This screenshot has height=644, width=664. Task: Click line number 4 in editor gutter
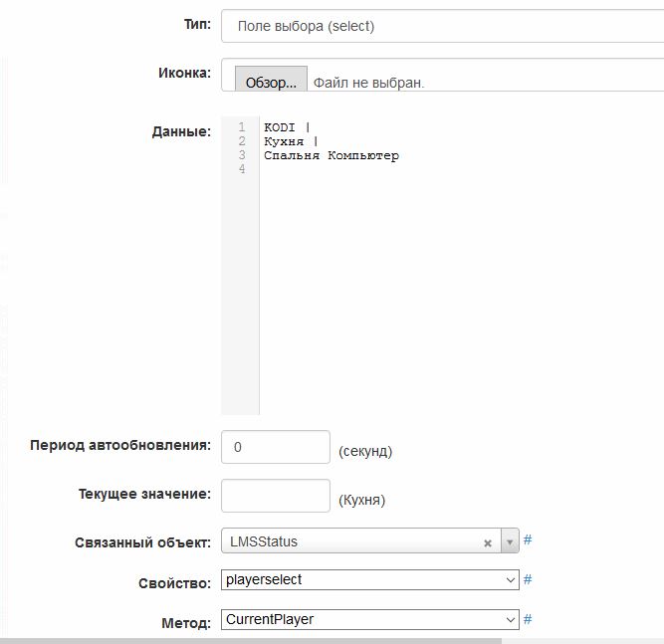242,169
